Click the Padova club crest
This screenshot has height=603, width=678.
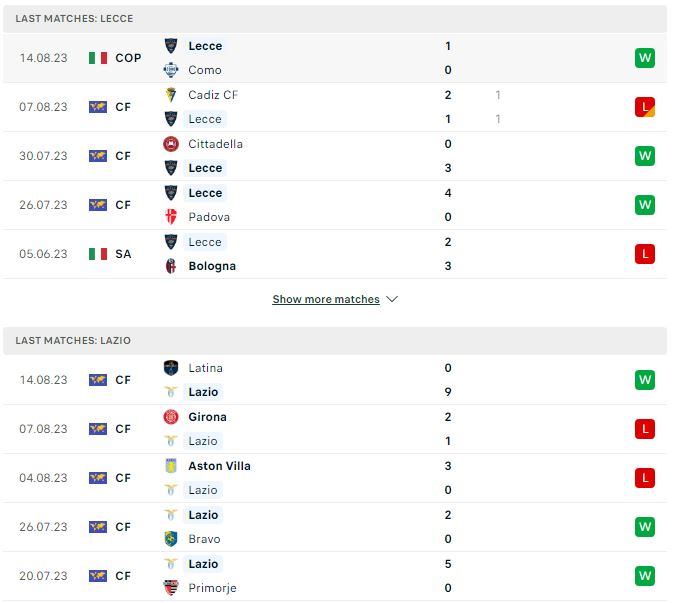[x=171, y=217]
